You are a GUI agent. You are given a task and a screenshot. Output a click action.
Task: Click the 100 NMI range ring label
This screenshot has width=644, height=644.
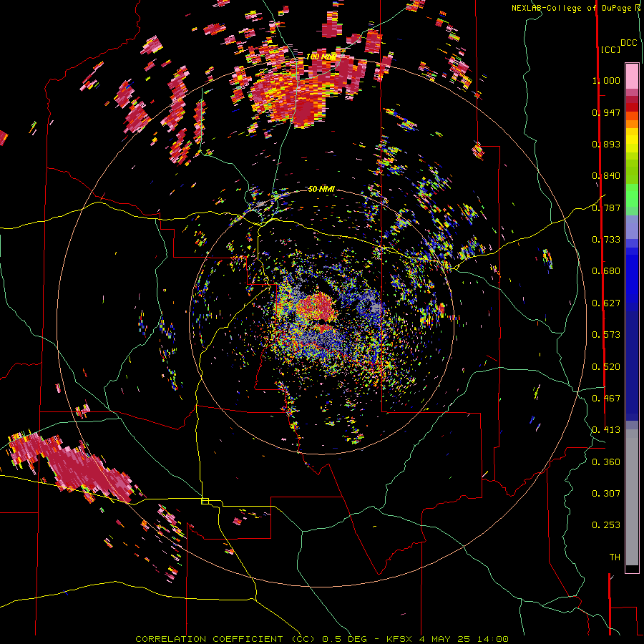(x=321, y=57)
